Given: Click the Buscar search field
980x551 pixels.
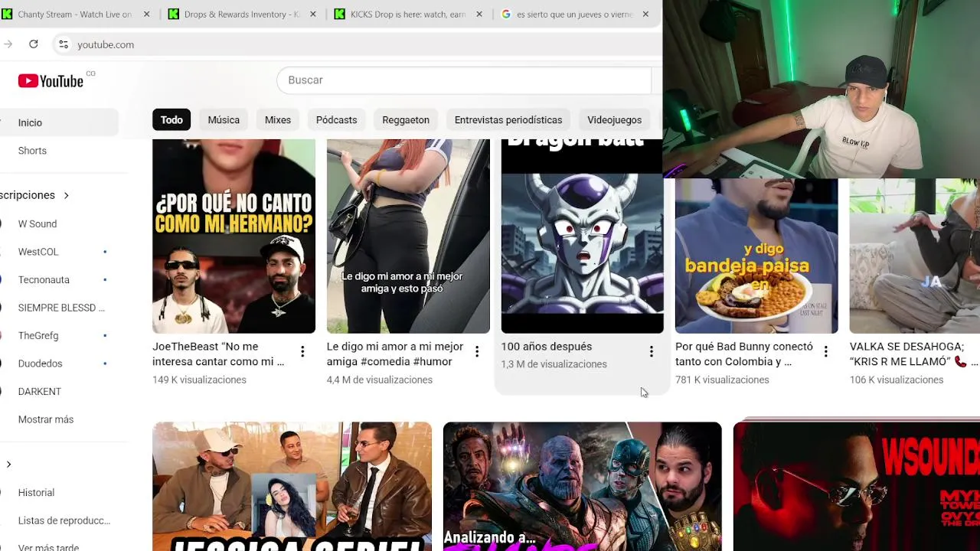Looking at the screenshot, I should pos(464,80).
